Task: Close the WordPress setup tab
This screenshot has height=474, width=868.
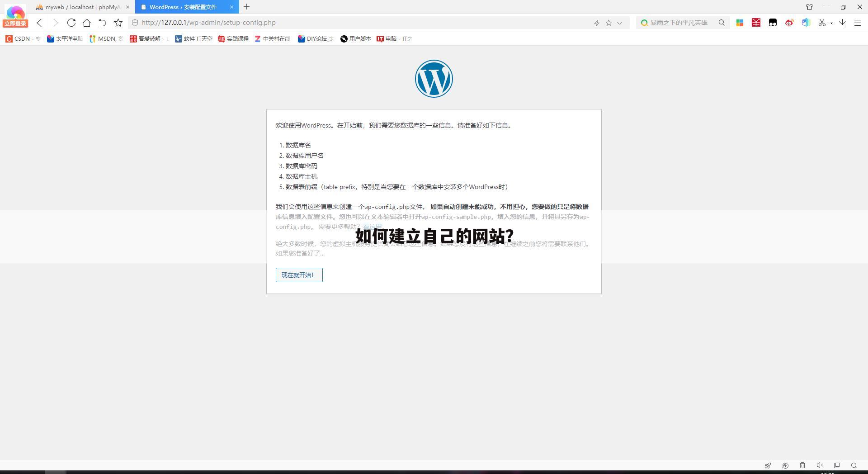Action: (x=231, y=7)
